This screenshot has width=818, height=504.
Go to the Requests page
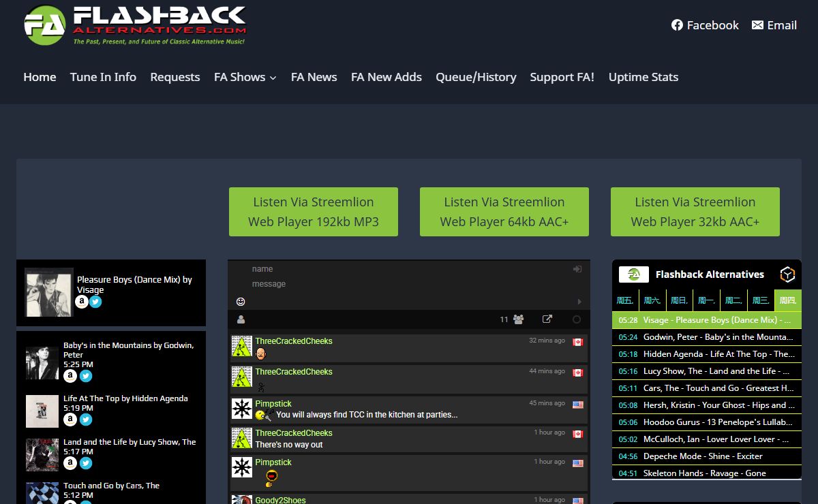(175, 77)
